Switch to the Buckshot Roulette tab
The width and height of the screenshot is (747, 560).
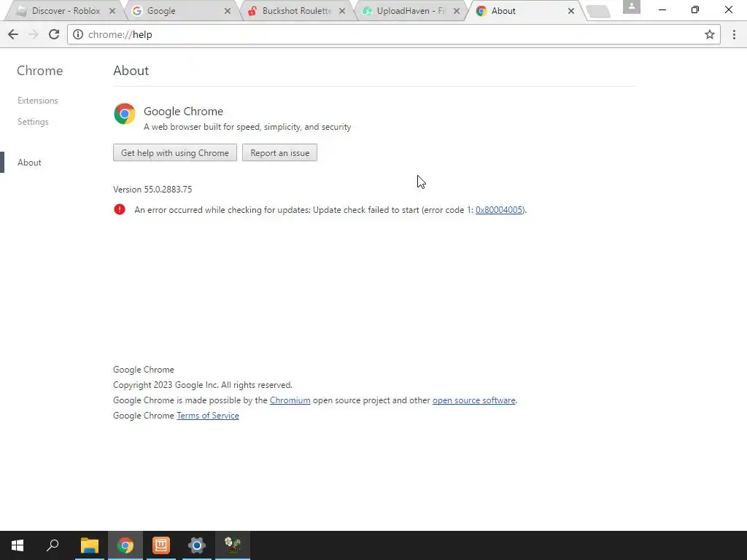(x=295, y=11)
